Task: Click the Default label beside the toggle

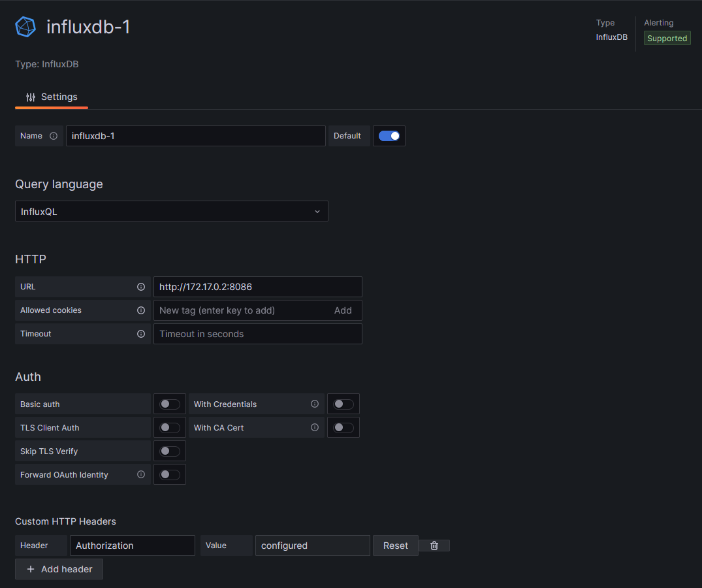Action: (x=347, y=136)
